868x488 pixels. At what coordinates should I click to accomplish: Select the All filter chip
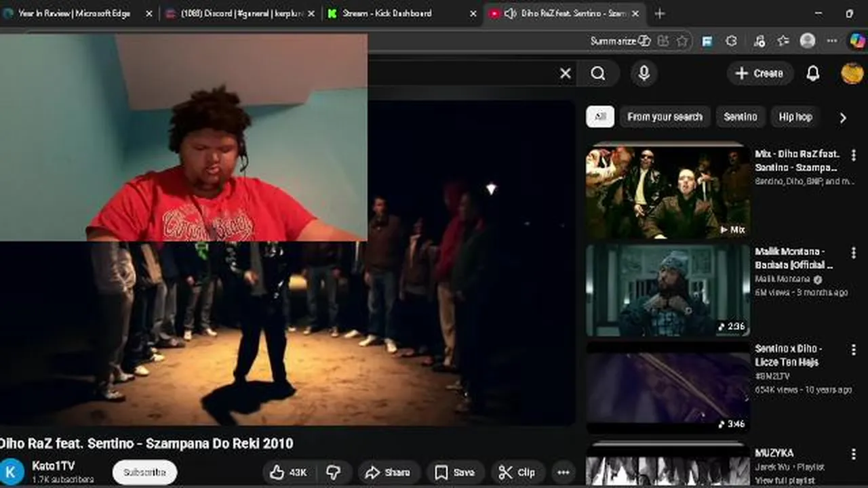pyautogui.click(x=600, y=117)
